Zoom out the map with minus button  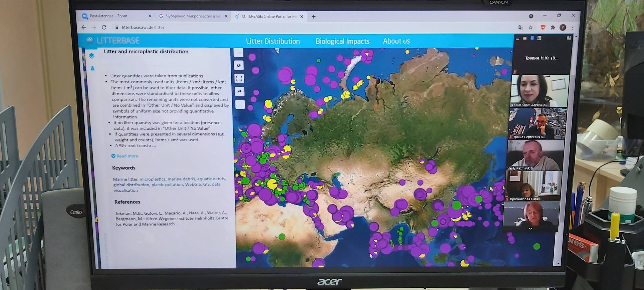pos(239,52)
